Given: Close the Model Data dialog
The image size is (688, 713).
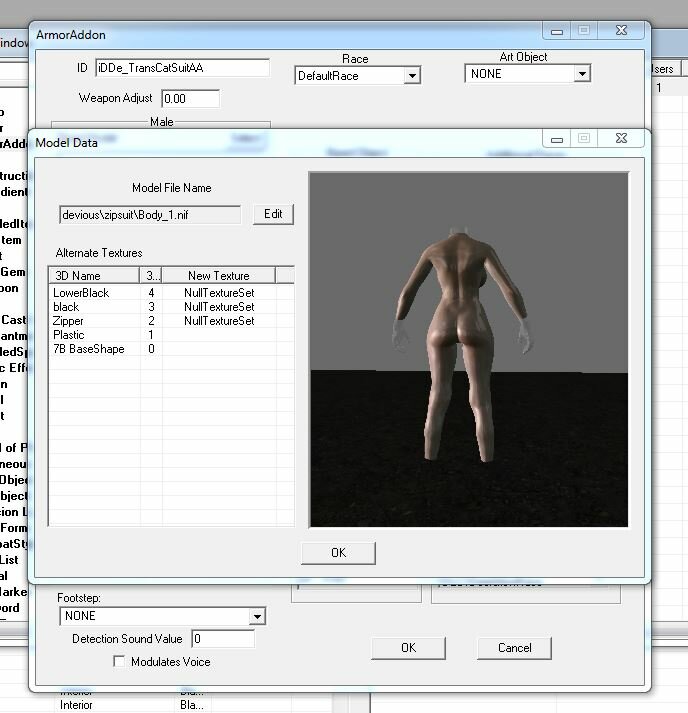Looking at the screenshot, I should pyautogui.click(x=621, y=138).
